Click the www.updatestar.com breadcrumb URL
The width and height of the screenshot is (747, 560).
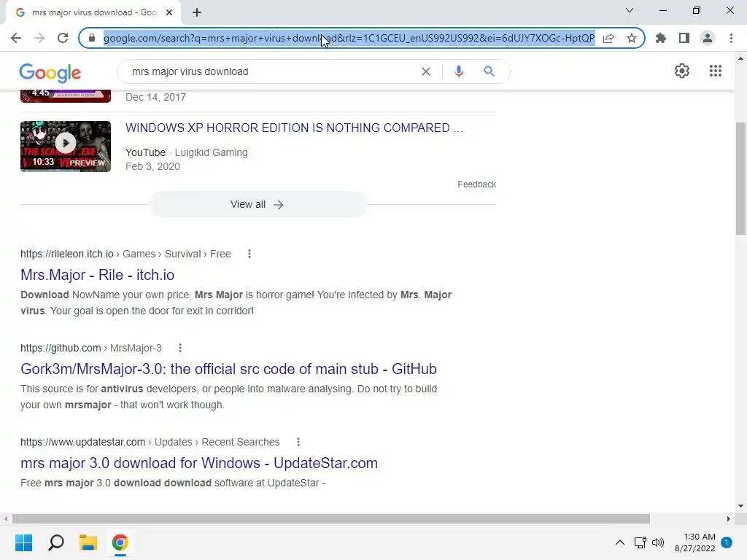click(x=150, y=442)
